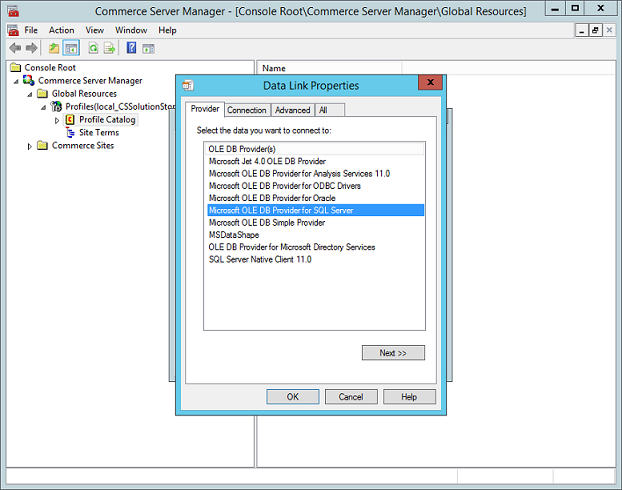The image size is (622, 490).
Task: Click the Profiles node icon in tree
Action: (x=56, y=106)
